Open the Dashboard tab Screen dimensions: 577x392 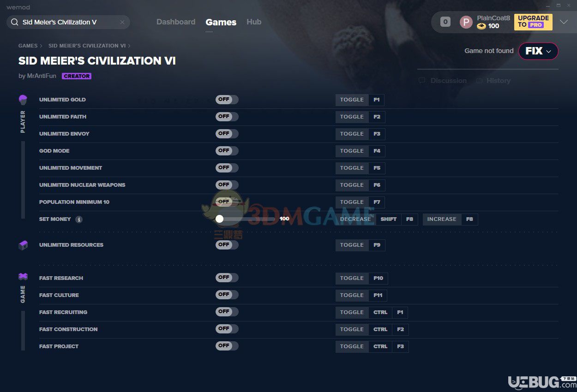(176, 22)
